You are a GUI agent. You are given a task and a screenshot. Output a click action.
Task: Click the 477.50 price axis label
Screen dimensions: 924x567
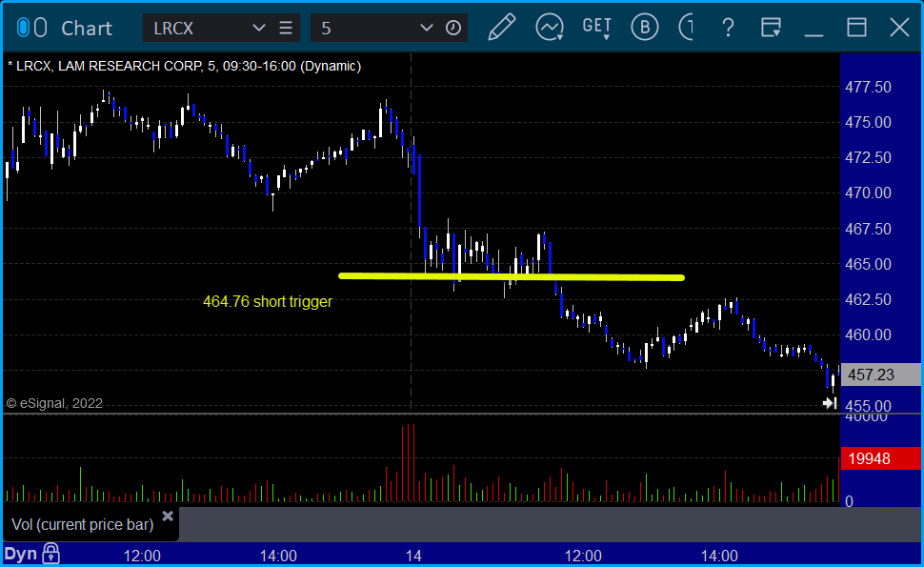[868, 88]
